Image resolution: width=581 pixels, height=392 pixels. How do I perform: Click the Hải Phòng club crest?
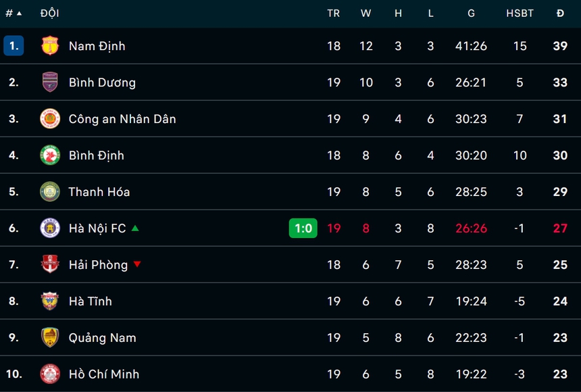pos(50,265)
